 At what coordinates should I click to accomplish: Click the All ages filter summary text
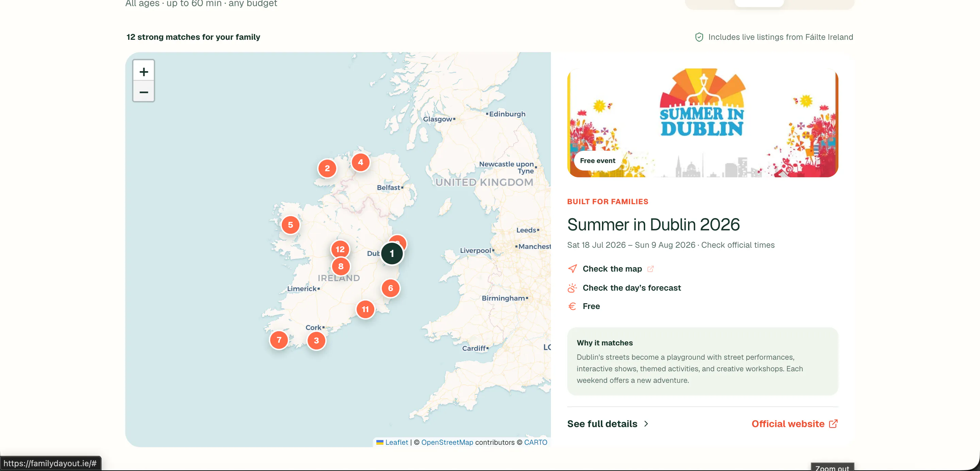pos(201,3)
